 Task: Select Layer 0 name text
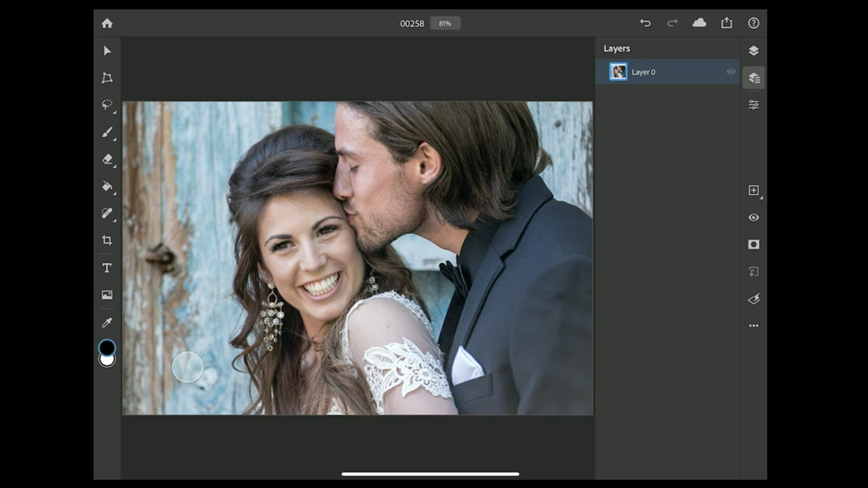click(644, 72)
